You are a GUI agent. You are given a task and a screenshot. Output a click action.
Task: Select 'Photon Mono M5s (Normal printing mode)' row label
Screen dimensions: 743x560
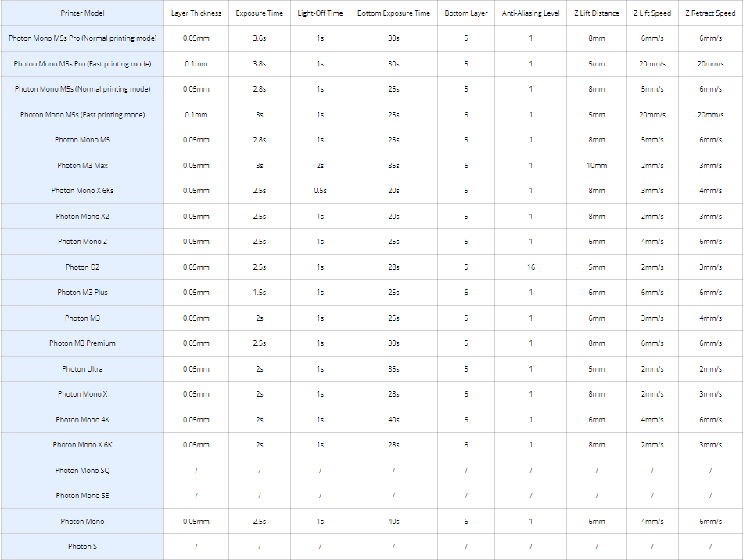tap(82, 88)
